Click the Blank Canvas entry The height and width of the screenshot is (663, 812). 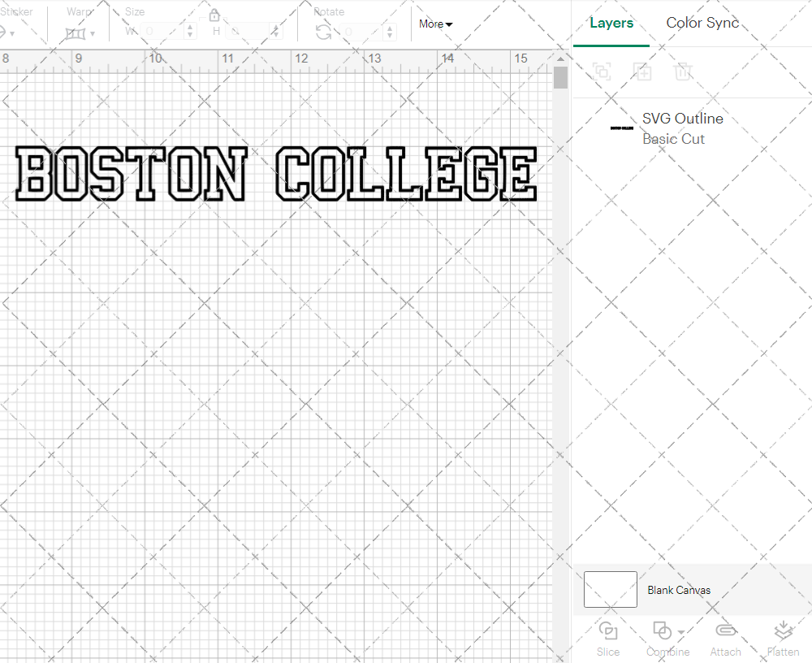tap(679, 590)
